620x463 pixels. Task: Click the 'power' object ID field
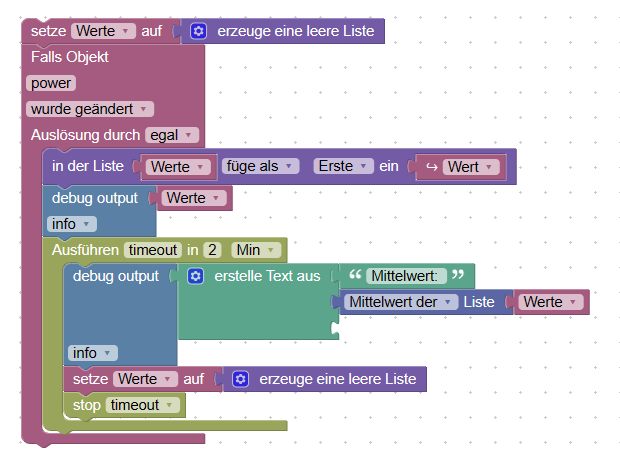coord(51,83)
